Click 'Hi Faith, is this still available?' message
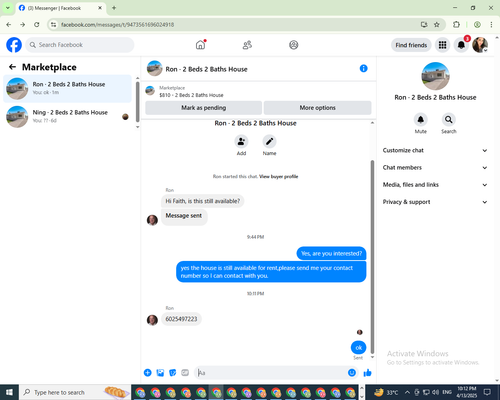500x400 pixels. point(203,201)
